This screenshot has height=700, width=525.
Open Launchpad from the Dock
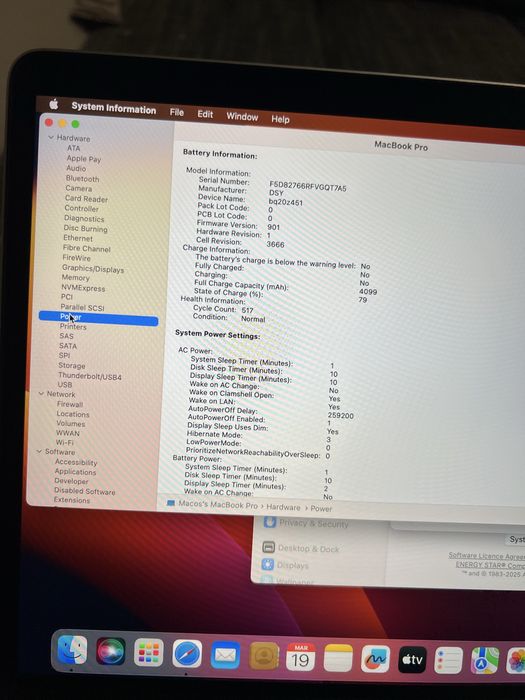[x=148, y=653]
